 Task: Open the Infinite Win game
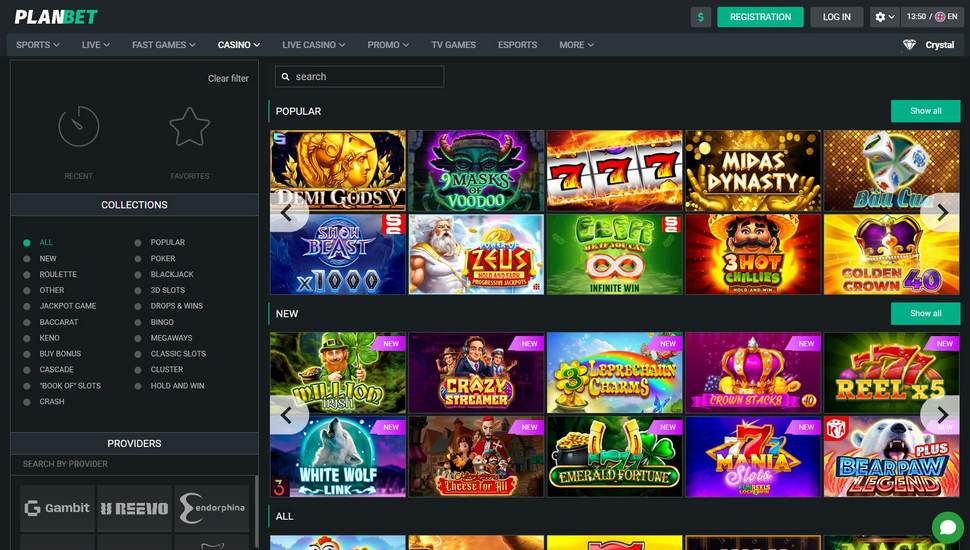point(614,254)
